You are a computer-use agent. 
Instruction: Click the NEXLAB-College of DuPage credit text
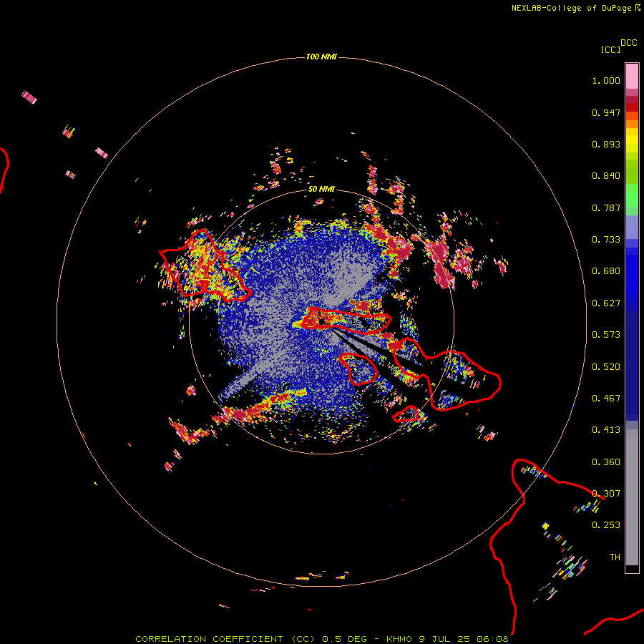pyautogui.click(x=571, y=8)
